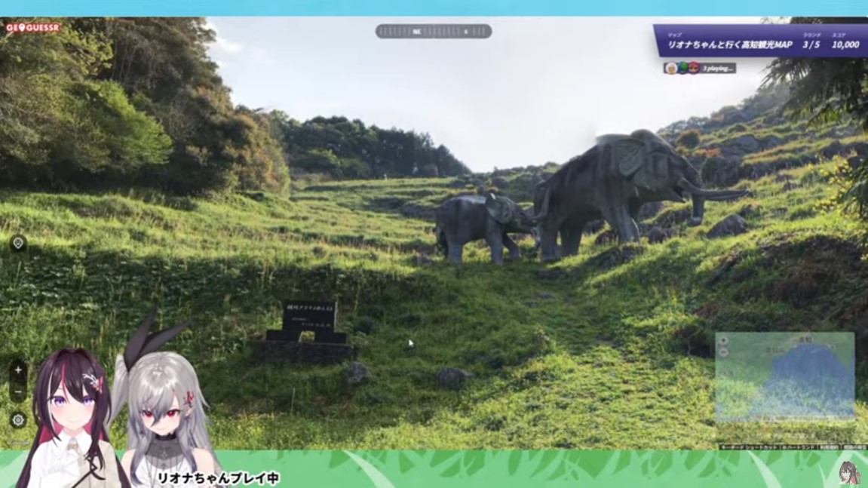Zoom out on the guess minimap
The width and height of the screenshot is (868, 488).
point(723,352)
